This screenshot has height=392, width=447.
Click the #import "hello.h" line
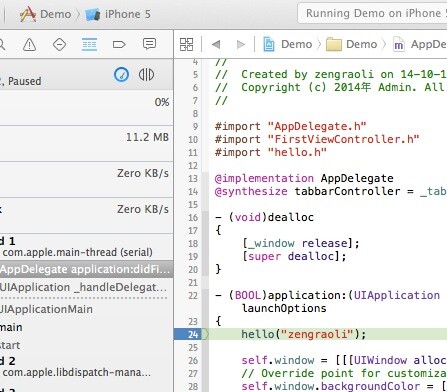(271, 152)
